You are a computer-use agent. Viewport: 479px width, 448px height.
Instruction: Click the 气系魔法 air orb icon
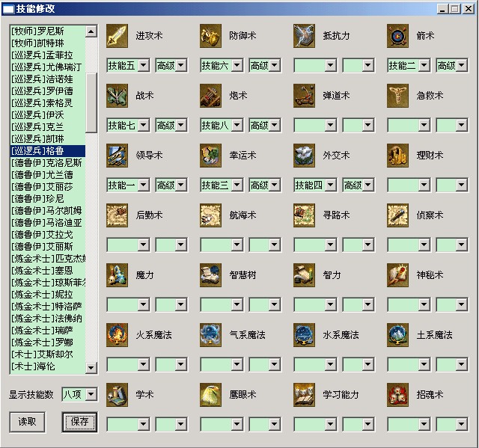tap(210, 335)
